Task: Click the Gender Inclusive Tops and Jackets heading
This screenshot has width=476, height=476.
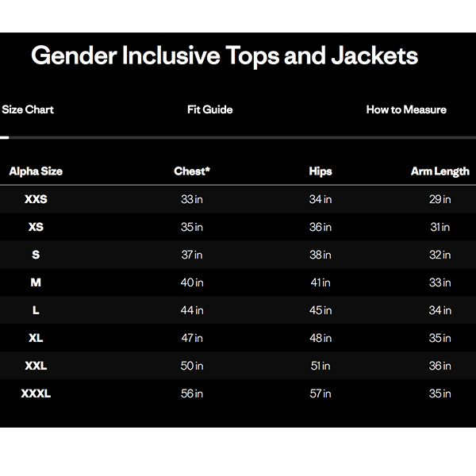Action: tap(225, 56)
